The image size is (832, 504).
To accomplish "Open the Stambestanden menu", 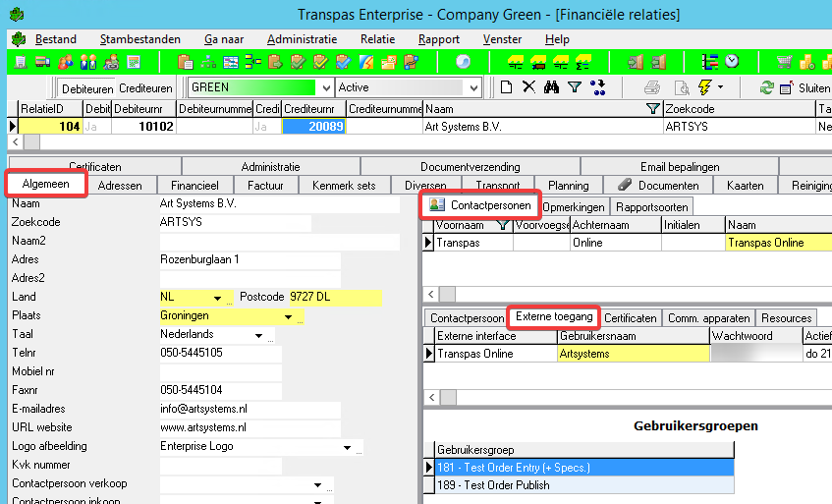I will tap(139, 39).
